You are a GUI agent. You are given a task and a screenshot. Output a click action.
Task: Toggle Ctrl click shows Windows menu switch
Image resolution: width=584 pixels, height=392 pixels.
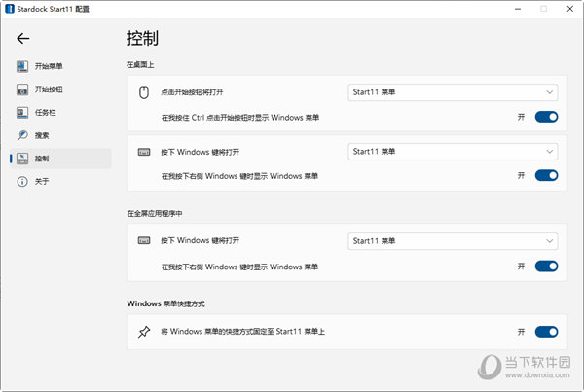[546, 117]
